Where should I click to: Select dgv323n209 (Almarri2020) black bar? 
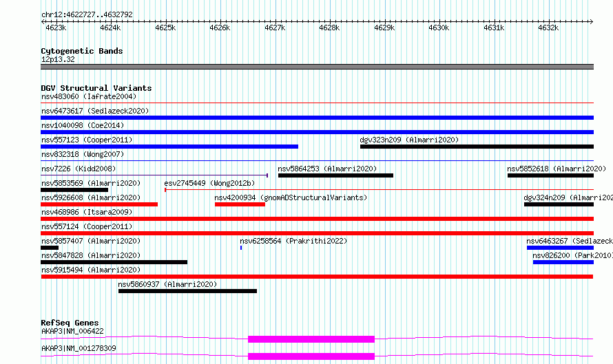coord(477,147)
